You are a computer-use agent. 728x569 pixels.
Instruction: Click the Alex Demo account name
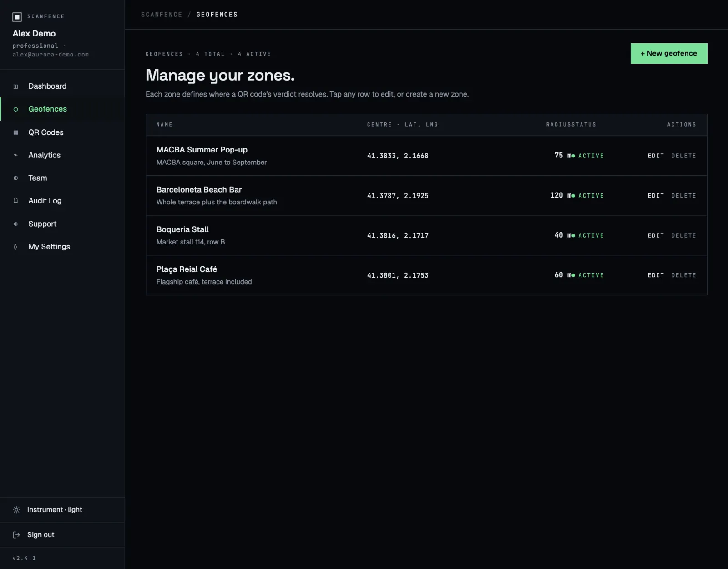(x=34, y=34)
